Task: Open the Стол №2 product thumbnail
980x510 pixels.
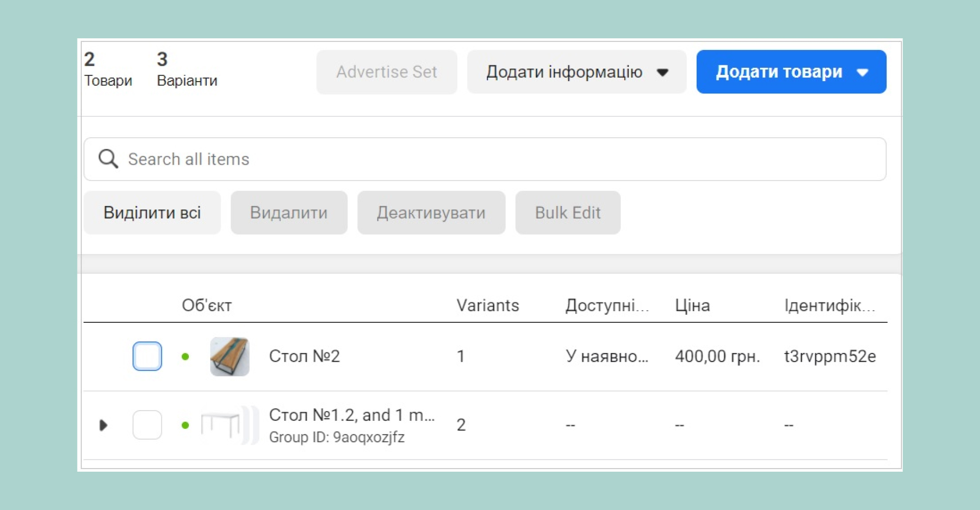Action: point(230,356)
